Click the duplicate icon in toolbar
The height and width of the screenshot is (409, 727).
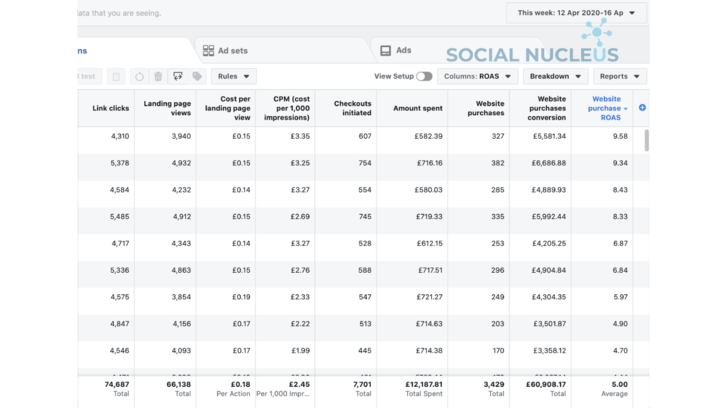coord(116,76)
